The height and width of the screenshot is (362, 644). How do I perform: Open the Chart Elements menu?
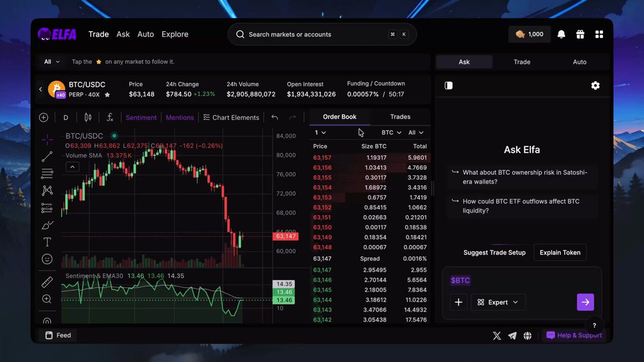point(231,118)
